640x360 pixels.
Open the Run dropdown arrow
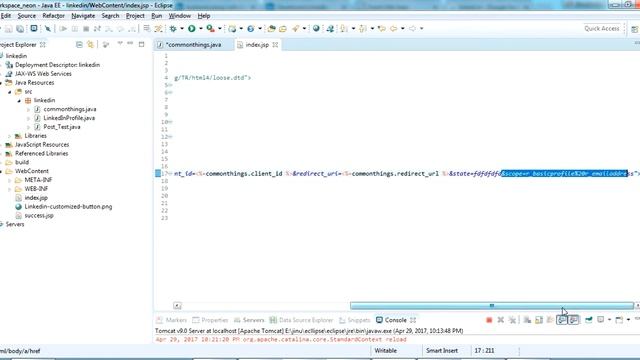pyautogui.click(x=200, y=29)
